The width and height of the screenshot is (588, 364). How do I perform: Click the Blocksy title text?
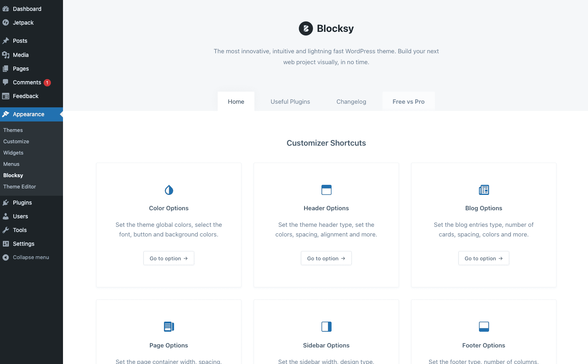coord(335,29)
